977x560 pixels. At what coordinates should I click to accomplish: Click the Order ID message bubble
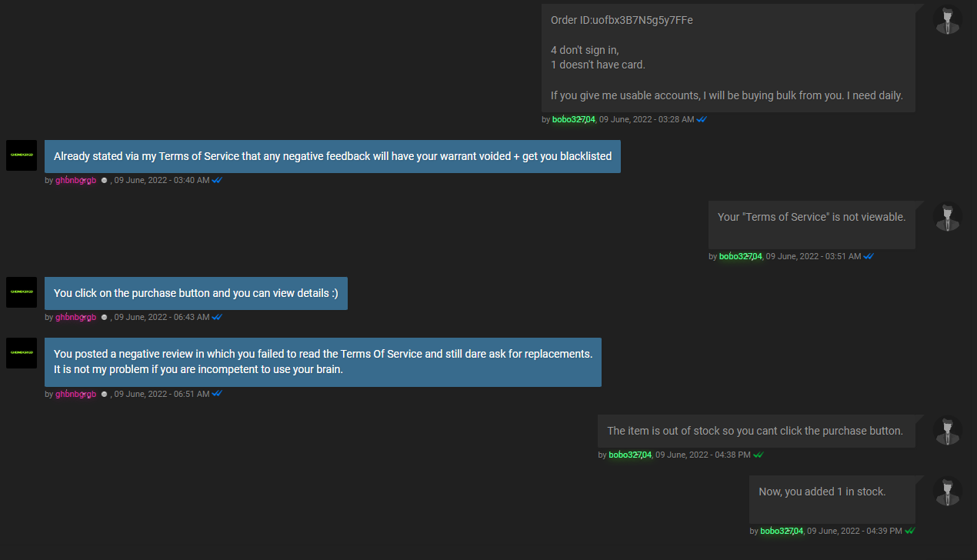[729, 58]
